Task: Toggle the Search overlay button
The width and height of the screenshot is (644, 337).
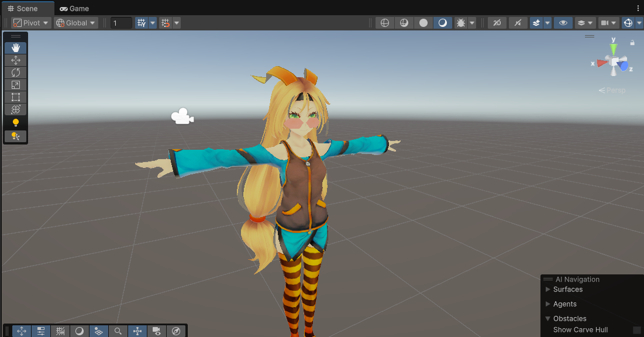Action: point(118,331)
